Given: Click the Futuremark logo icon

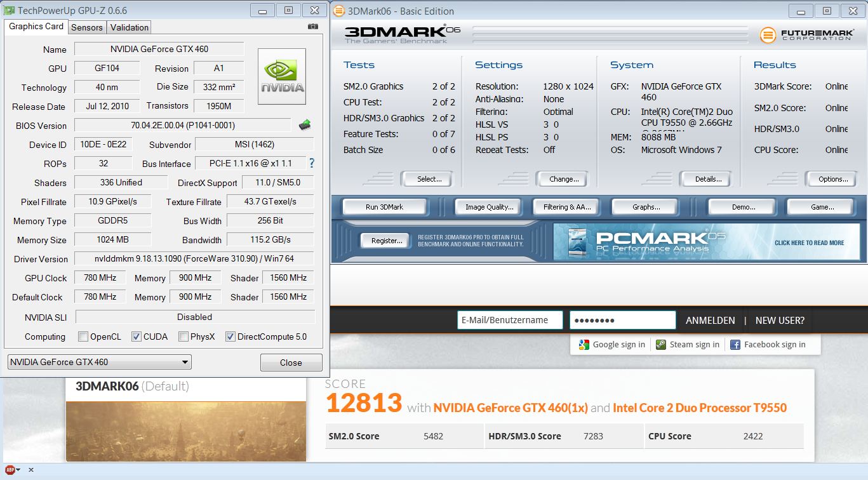Looking at the screenshot, I should pos(768,35).
